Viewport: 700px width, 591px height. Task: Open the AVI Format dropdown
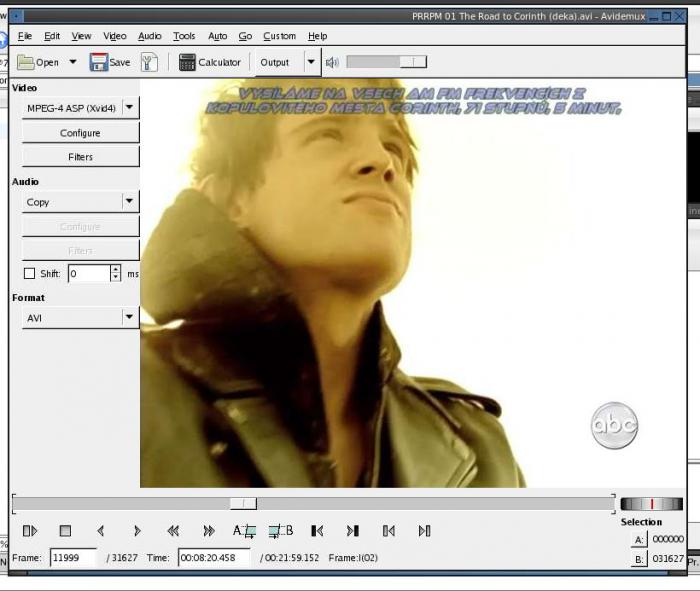point(80,318)
